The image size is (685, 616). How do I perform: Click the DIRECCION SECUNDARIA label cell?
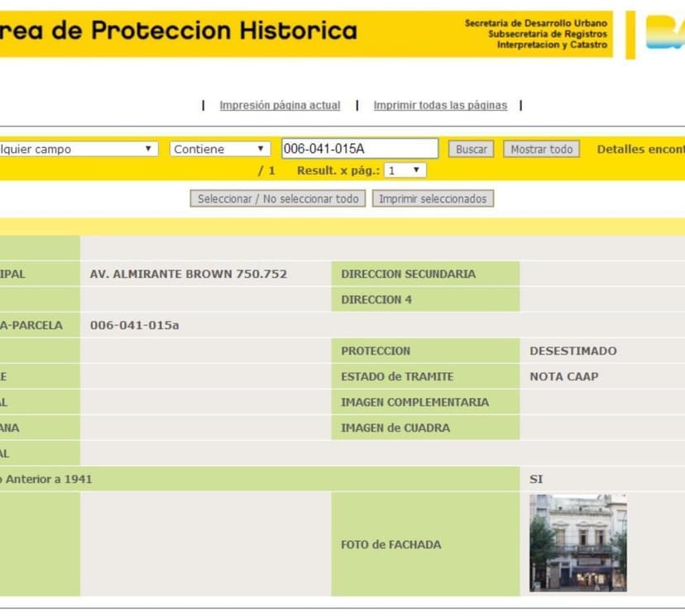click(x=425, y=274)
